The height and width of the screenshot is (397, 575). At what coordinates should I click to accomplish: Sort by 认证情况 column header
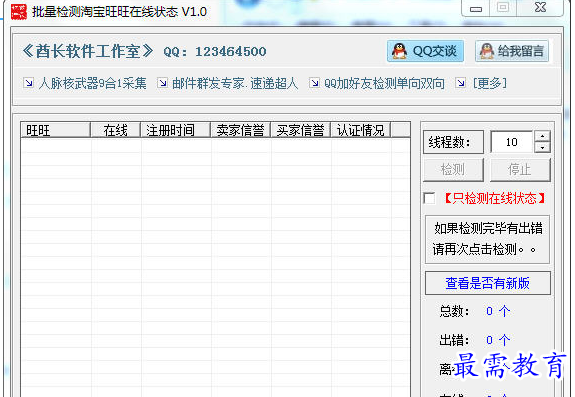(361, 130)
